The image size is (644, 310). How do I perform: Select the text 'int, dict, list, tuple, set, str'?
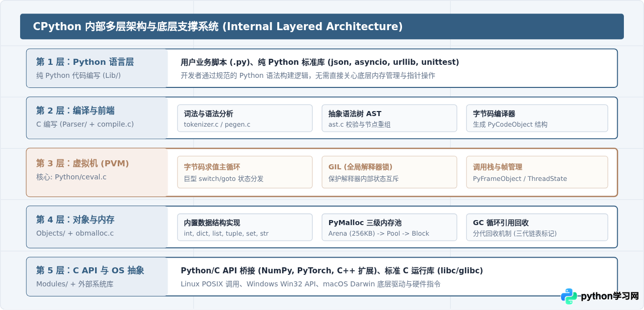(226, 234)
